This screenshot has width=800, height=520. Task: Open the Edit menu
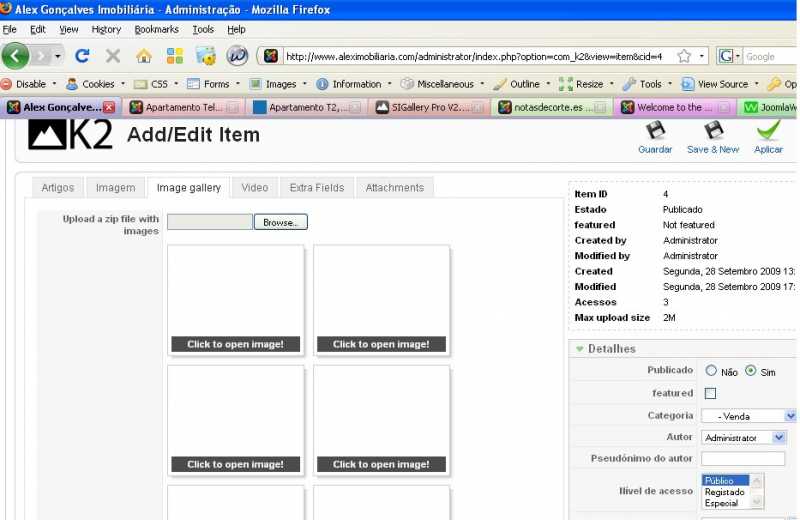click(x=38, y=30)
